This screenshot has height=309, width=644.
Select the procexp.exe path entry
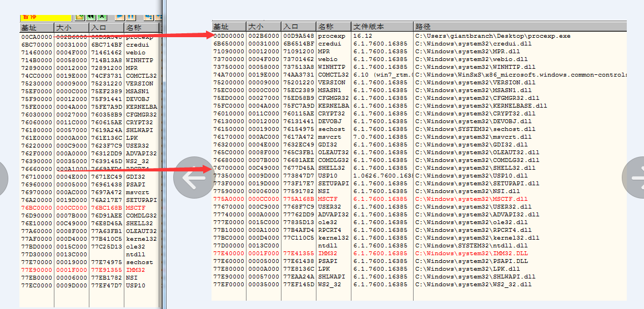point(492,36)
